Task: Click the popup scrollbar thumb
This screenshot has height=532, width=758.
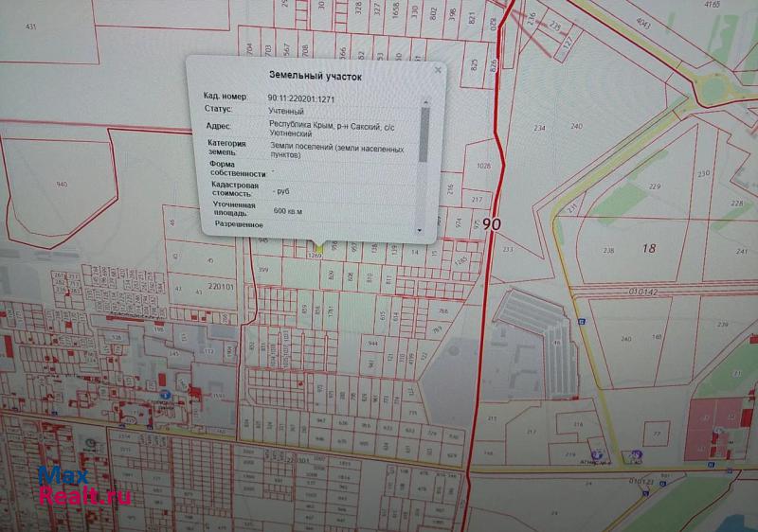Action: [x=424, y=133]
